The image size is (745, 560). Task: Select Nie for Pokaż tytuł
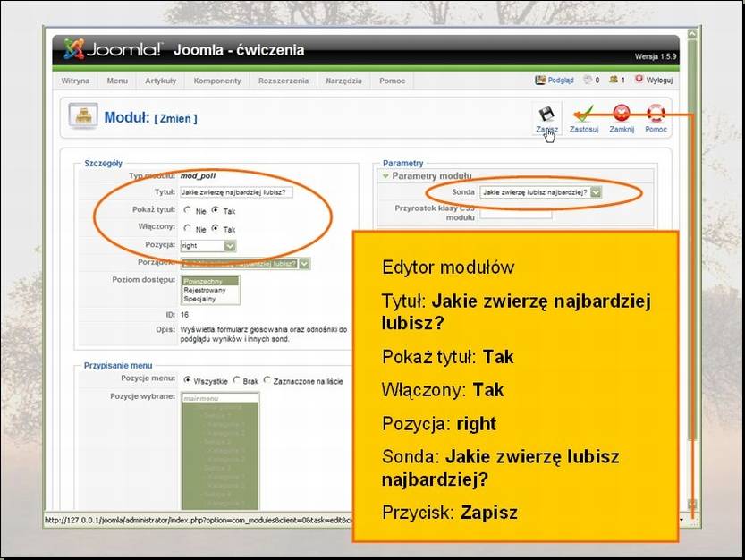[x=187, y=210]
